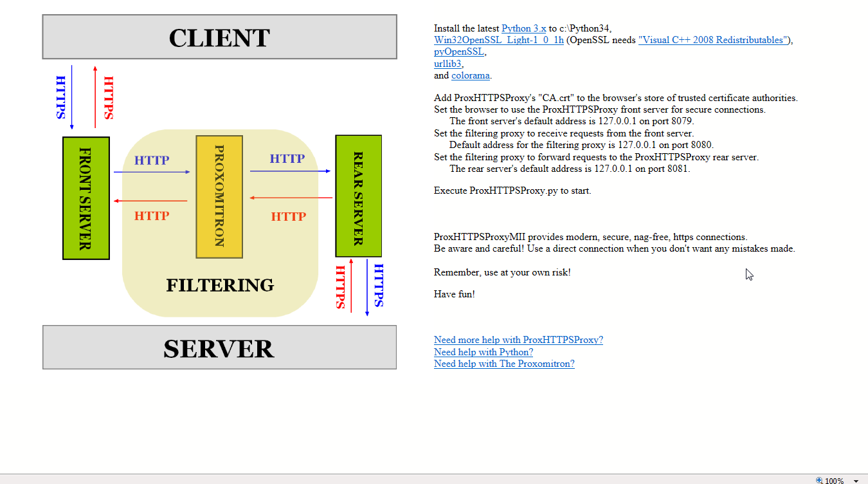Open Need more help with ProxHTTPSProxy link

tap(518, 340)
